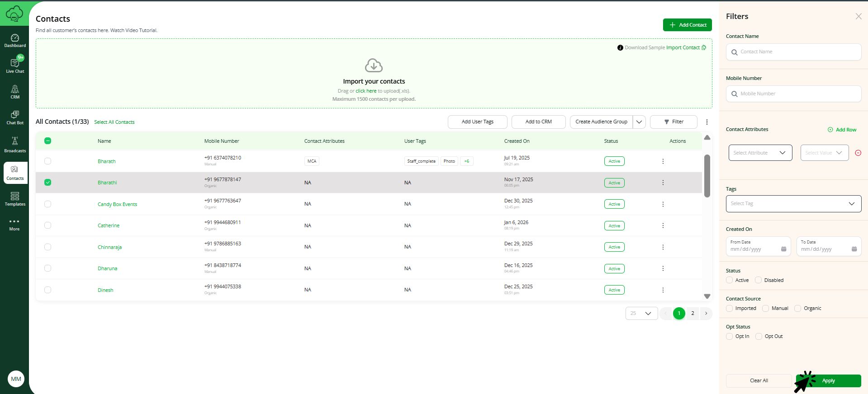Image resolution: width=868 pixels, height=394 pixels.
Task: Uncheck the Bharathi contact row
Action: click(x=48, y=183)
